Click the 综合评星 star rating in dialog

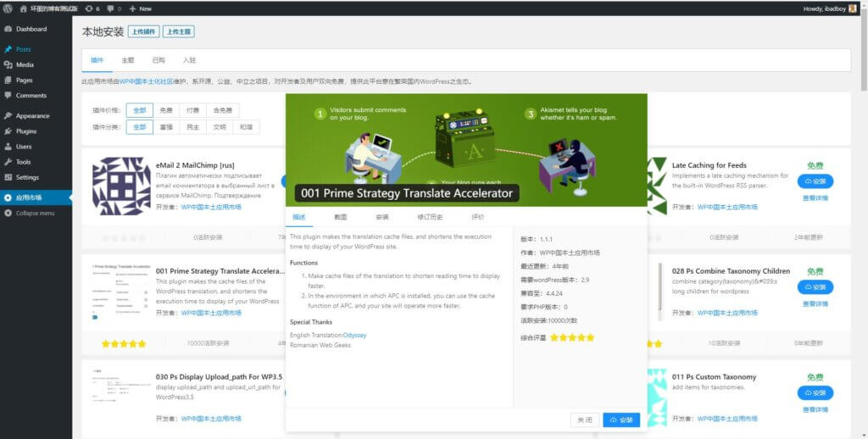[x=572, y=337]
